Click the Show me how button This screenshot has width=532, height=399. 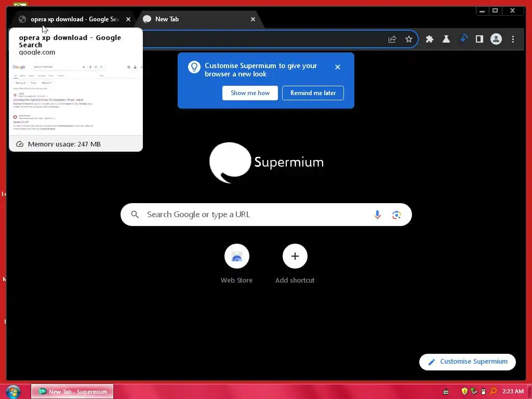coord(250,93)
